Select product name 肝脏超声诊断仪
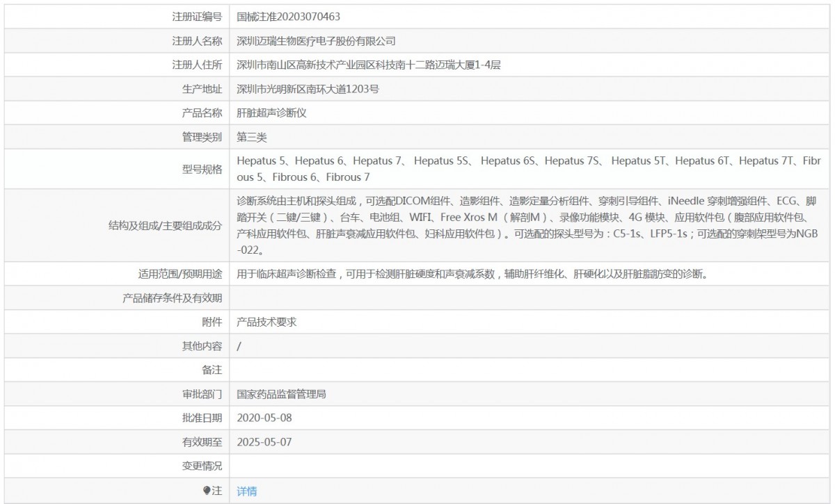 click(272, 113)
